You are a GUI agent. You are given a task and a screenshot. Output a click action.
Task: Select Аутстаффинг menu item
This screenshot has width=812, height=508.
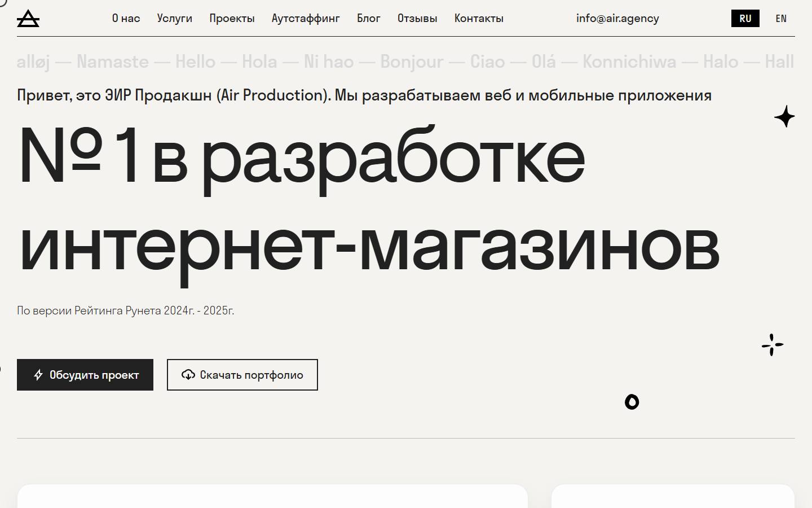point(306,18)
